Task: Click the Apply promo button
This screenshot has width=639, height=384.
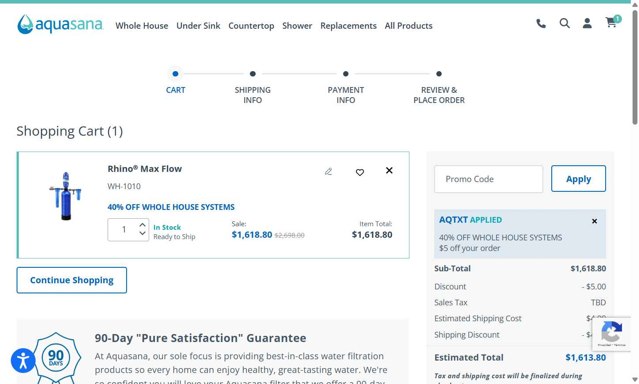Action: click(x=578, y=179)
